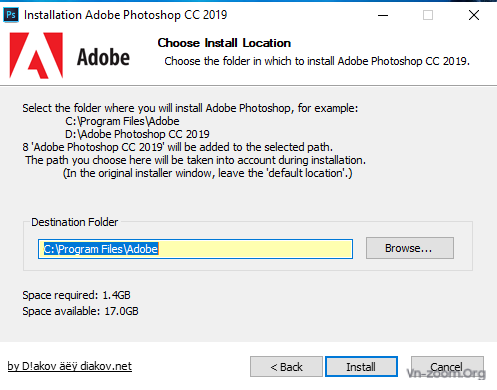Click the title text Installation Adobe Photoshop CC 2019
The width and height of the screenshot is (497, 390).
tap(125, 15)
